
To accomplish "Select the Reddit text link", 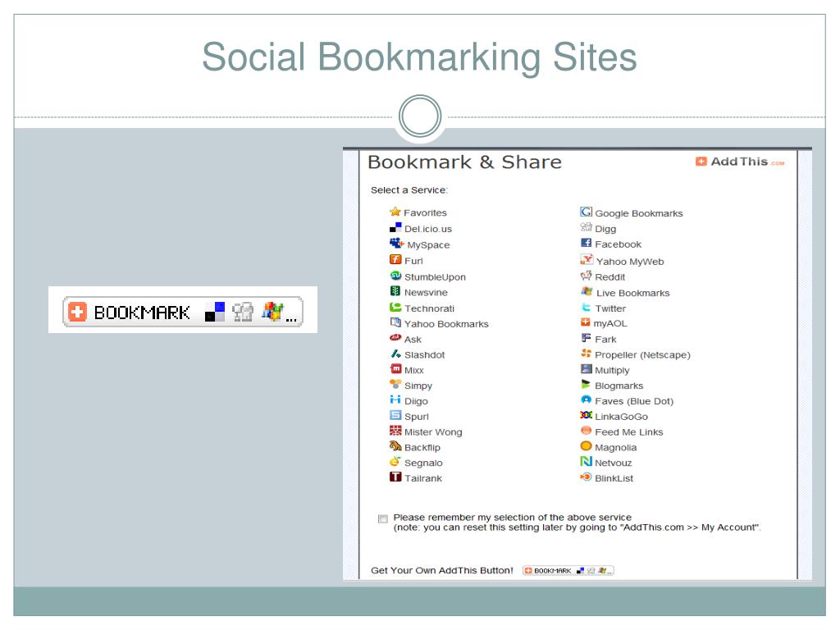I will tap(609, 277).
